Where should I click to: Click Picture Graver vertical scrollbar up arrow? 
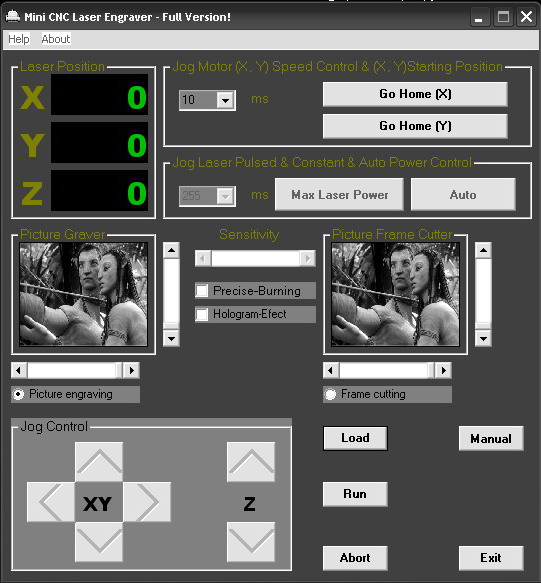(171, 250)
